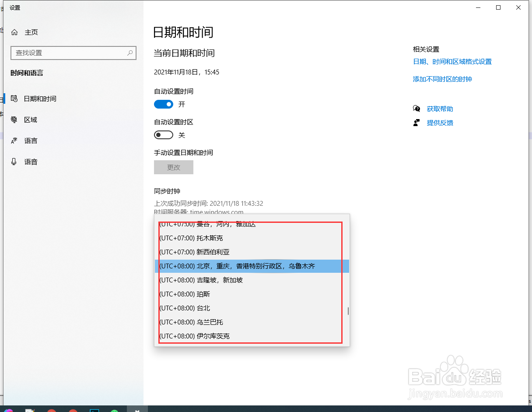Click the 语言 character icon
This screenshot has height=412, width=532.
tap(14, 141)
